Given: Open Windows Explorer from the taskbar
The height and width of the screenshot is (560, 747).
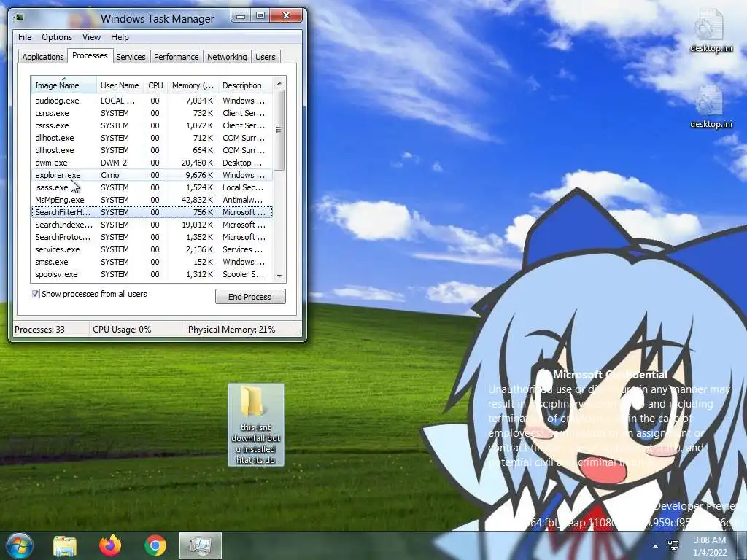Looking at the screenshot, I should click(65, 545).
